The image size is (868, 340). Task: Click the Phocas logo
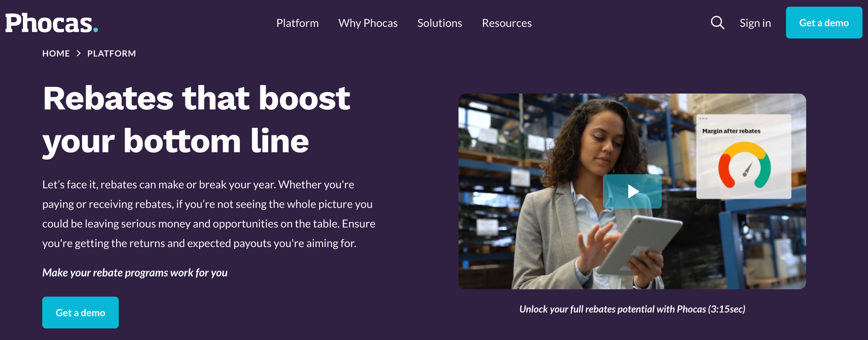52,23
